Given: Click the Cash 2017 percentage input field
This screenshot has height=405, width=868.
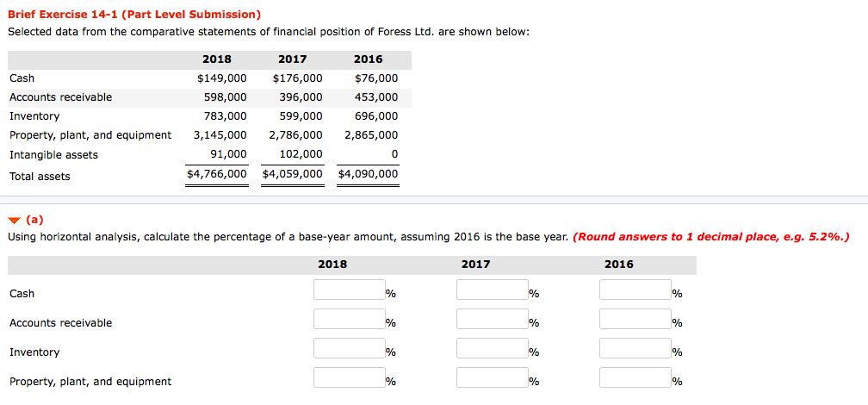Looking at the screenshot, I should (x=493, y=290).
